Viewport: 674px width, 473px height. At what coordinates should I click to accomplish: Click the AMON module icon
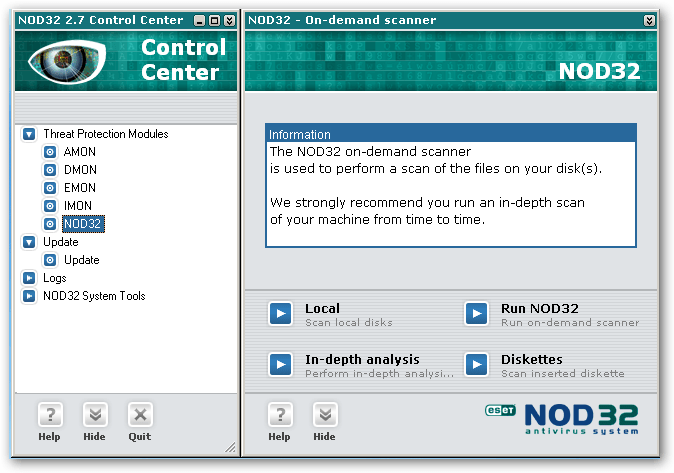click(x=50, y=152)
